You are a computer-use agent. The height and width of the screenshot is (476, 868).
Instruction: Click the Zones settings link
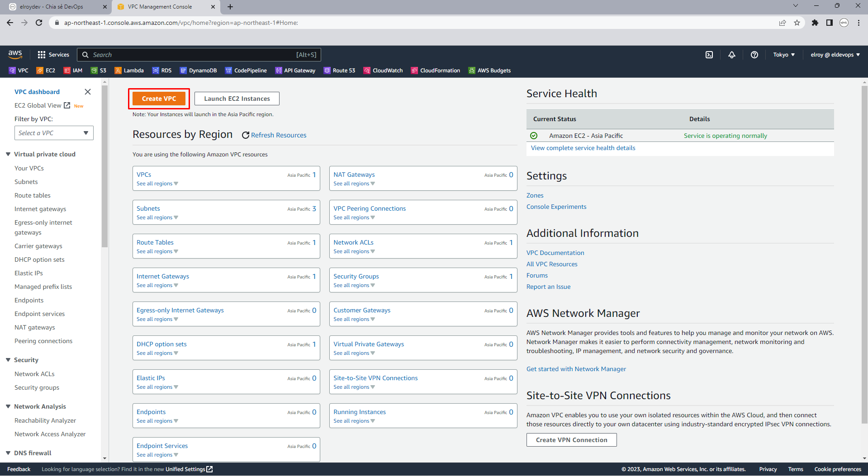[535, 195]
